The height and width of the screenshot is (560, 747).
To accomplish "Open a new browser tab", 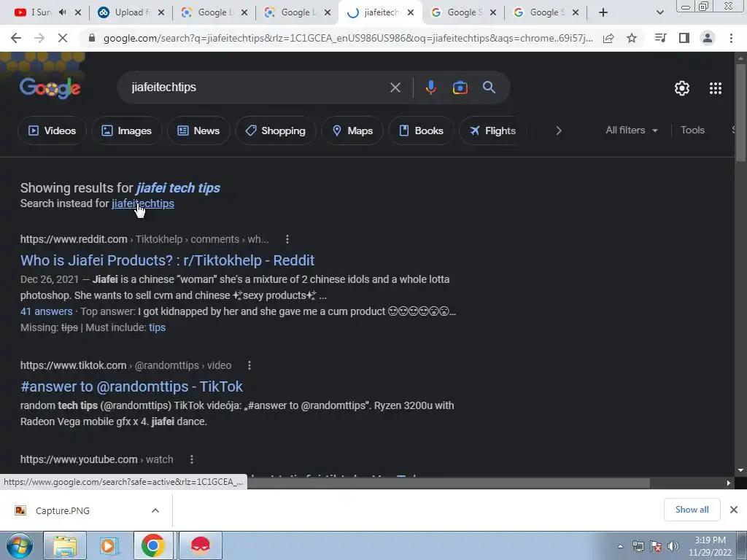I will click(x=603, y=12).
